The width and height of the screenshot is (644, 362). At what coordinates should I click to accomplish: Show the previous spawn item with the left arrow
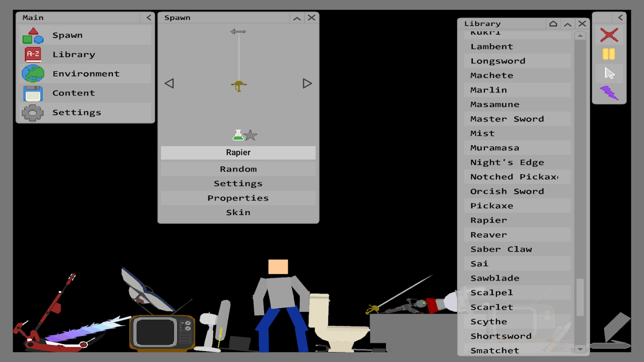[169, 83]
